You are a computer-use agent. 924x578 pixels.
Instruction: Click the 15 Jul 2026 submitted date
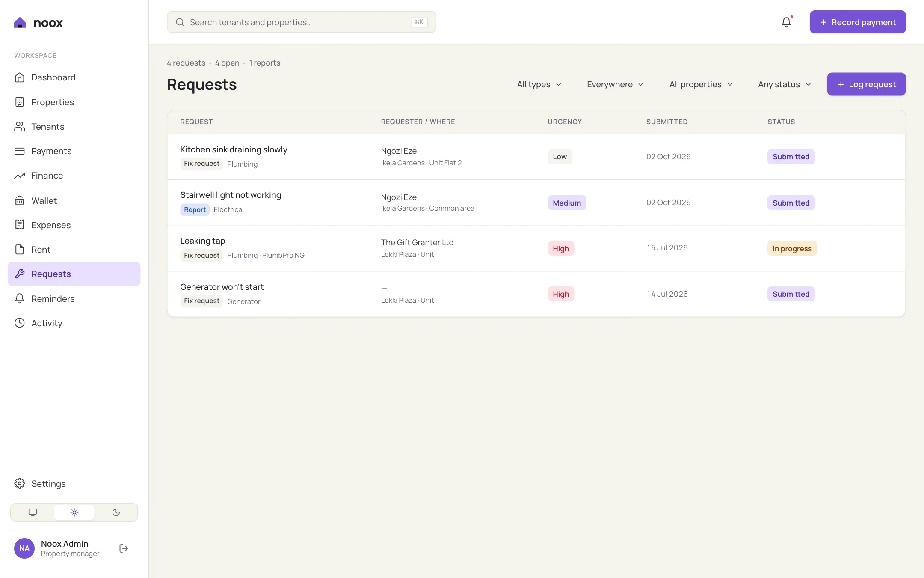tap(667, 248)
